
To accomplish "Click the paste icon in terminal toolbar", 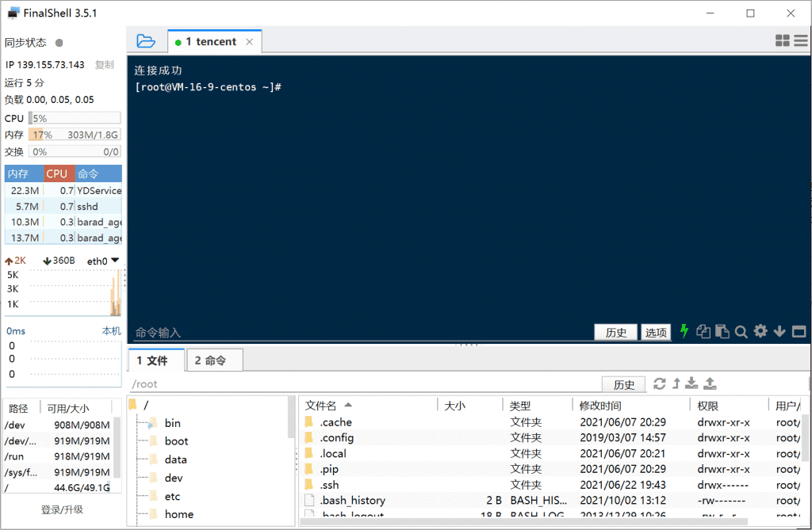I will [x=722, y=332].
